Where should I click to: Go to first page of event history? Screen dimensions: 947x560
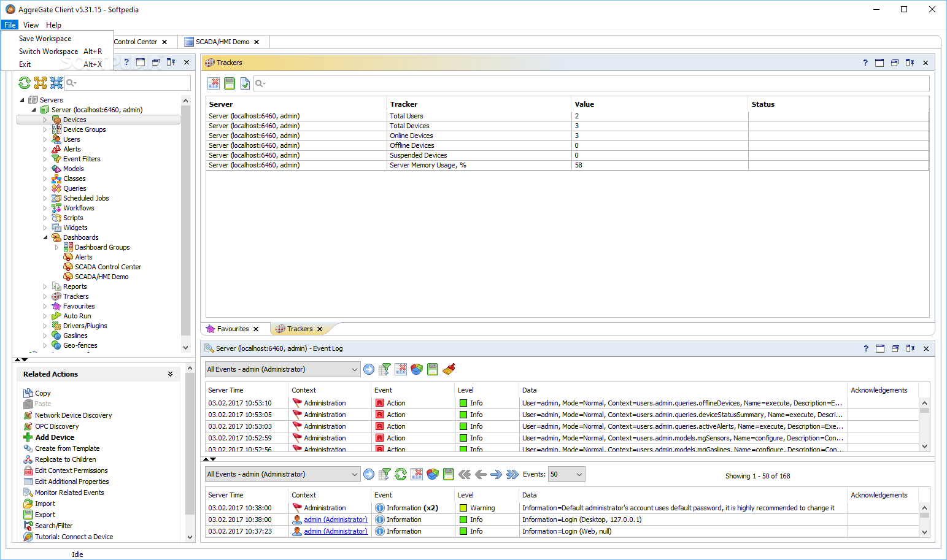coord(465,474)
